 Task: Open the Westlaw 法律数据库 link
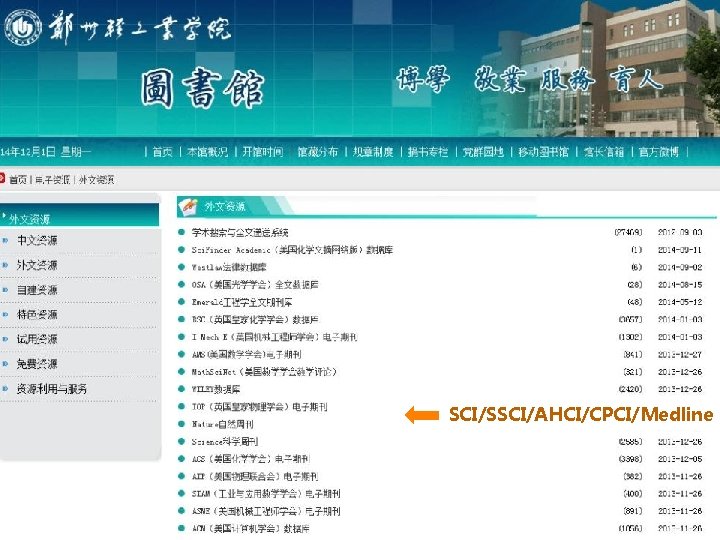[x=229, y=267]
